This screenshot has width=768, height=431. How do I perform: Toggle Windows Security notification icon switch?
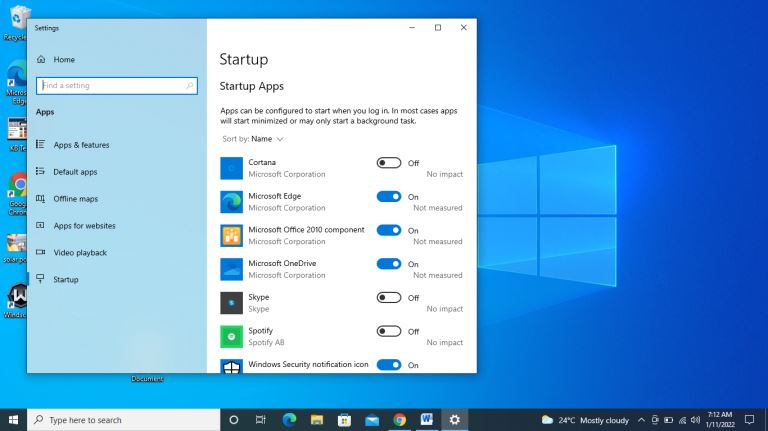[x=389, y=365]
